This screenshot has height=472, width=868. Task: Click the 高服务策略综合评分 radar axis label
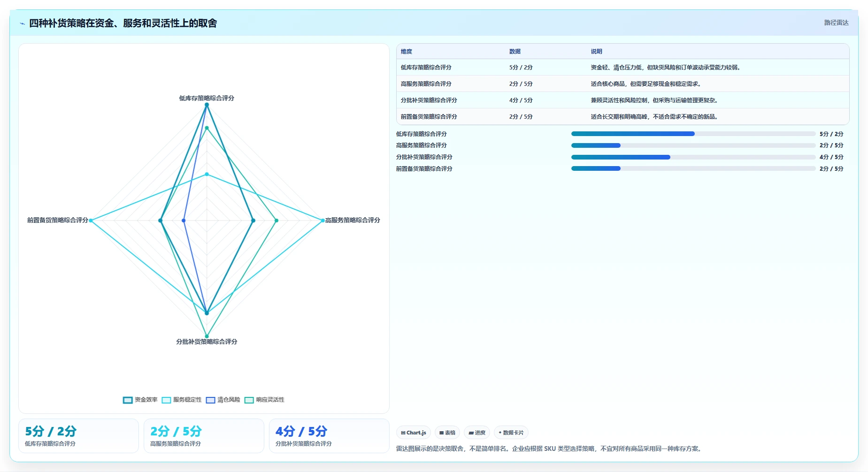coord(353,220)
